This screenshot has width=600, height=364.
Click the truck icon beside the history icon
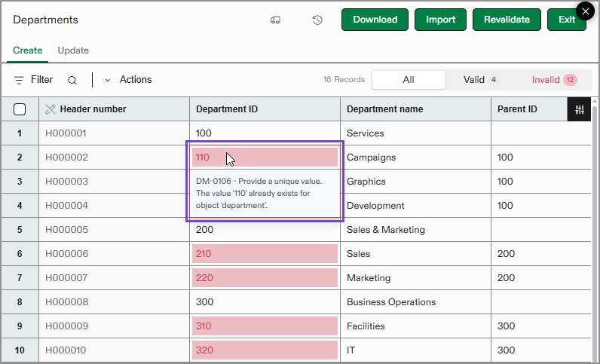click(x=275, y=20)
